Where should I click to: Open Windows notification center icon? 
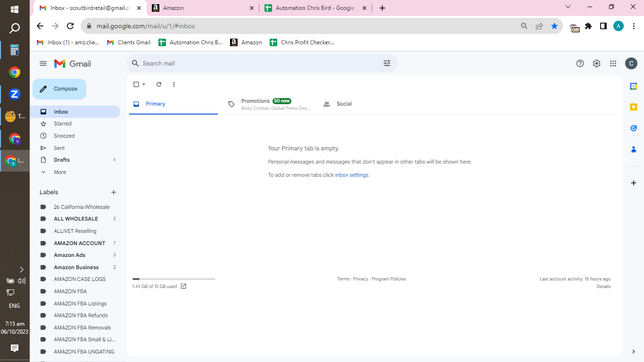click(15, 348)
